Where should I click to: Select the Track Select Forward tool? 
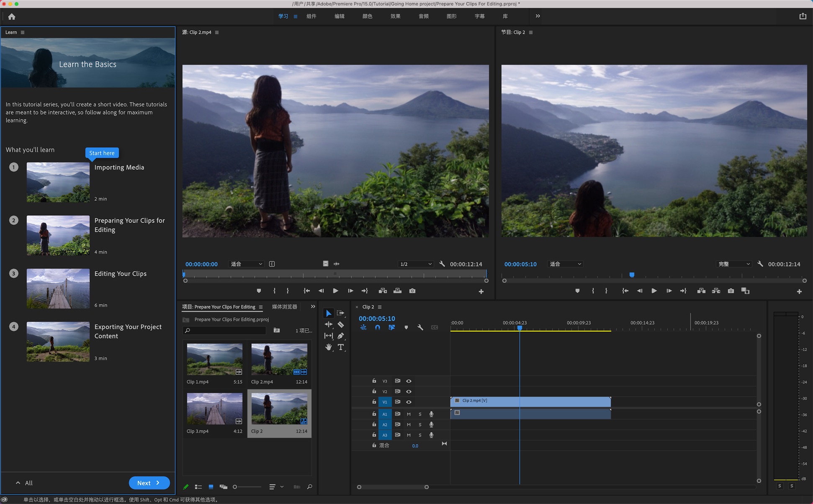(x=341, y=313)
